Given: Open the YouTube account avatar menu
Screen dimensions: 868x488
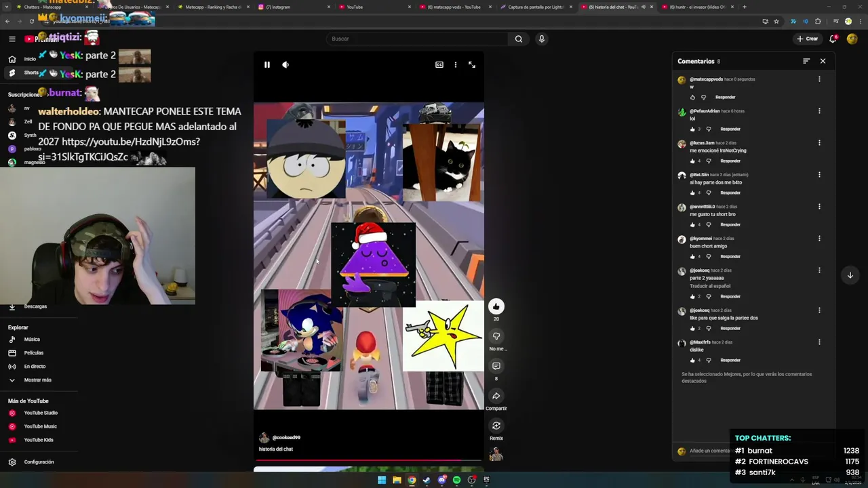Looking at the screenshot, I should point(853,39).
